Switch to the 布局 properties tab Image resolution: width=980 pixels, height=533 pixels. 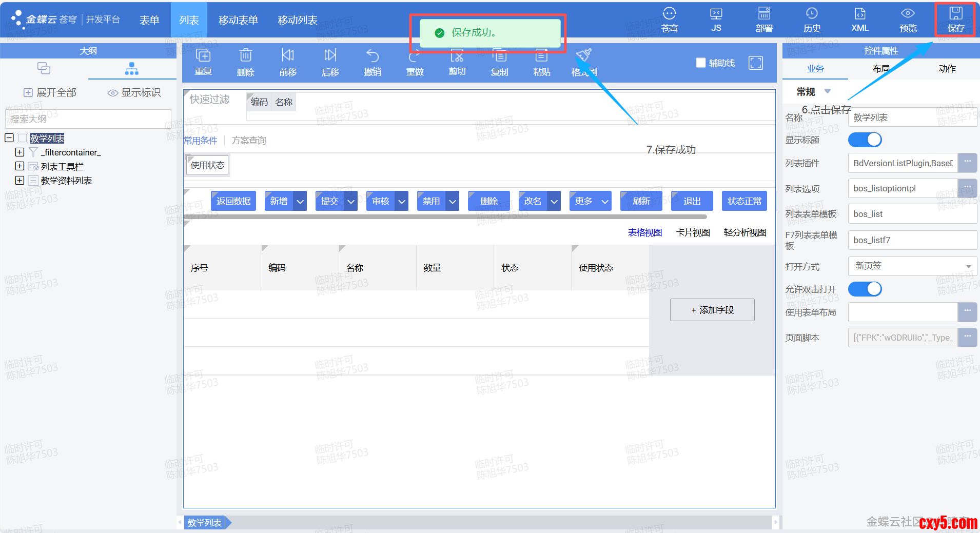880,69
